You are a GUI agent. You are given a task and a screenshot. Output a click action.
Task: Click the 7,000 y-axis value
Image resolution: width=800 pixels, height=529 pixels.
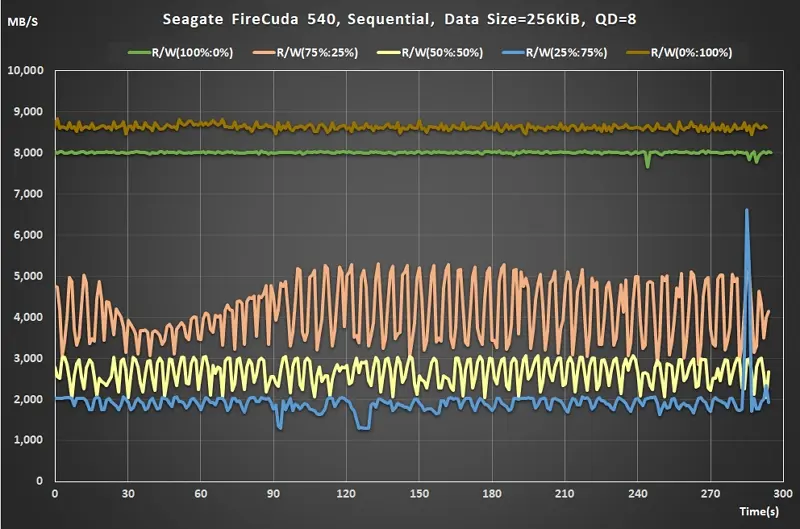[x=29, y=194]
